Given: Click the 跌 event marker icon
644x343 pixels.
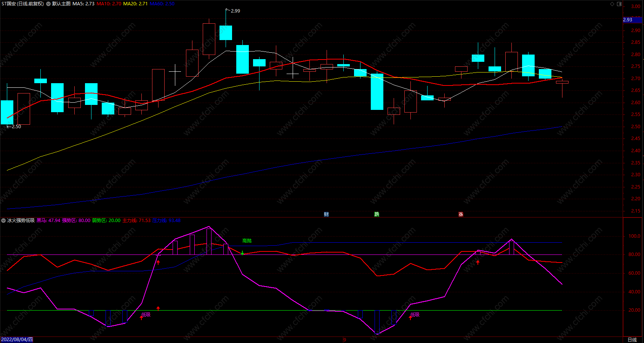Looking at the screenshot, I should pyautogui.click(x=376, y=214).
